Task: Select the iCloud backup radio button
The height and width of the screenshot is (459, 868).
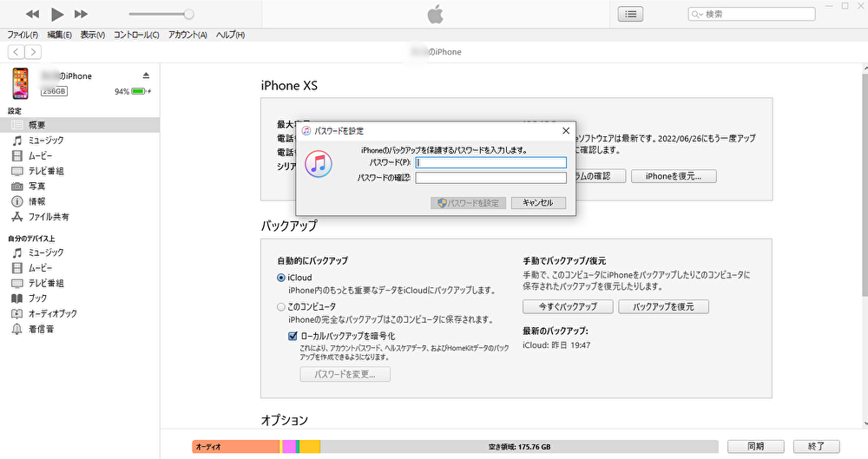Action: [281, 278]
